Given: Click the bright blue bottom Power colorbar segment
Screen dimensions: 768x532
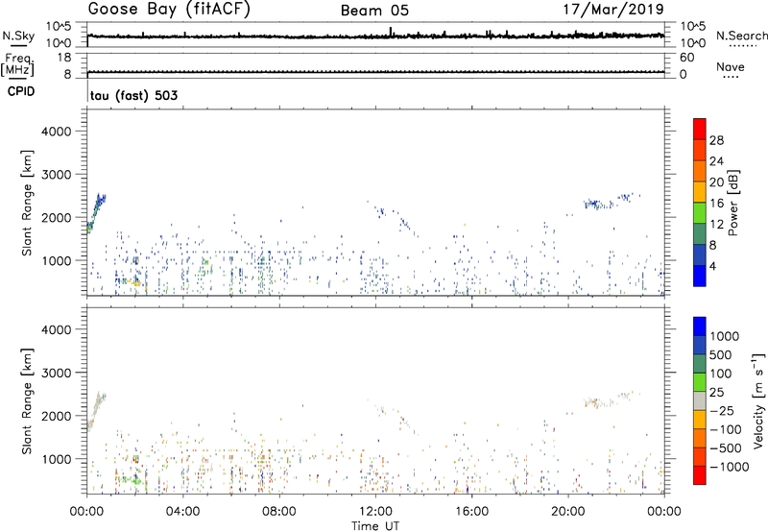Looking at the screenshot, I should click(700, 276).
